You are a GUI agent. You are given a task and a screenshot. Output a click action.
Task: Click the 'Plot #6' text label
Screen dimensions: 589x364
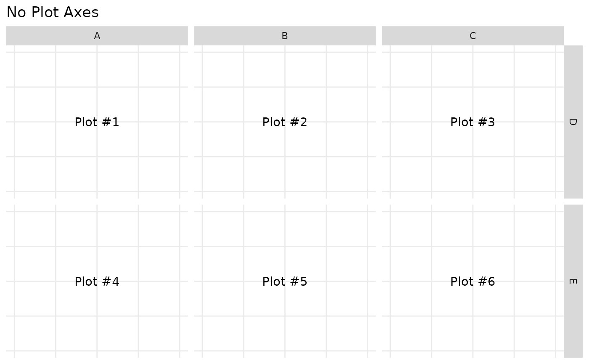(x=472, y=282)
